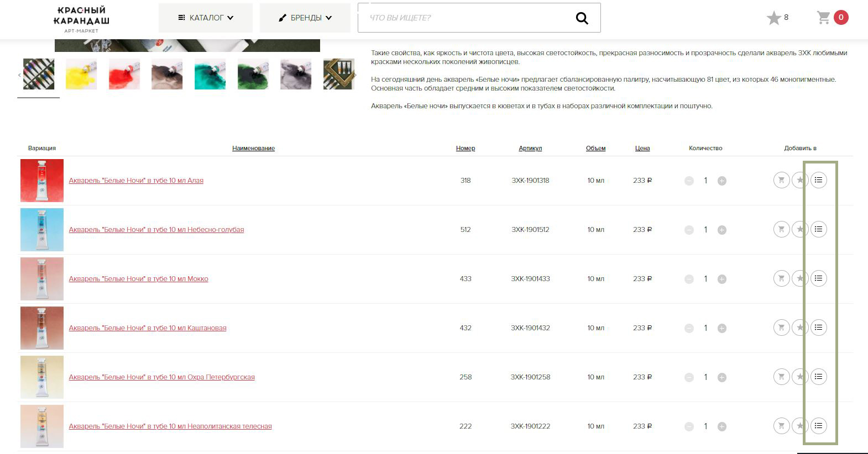The image size is (868, 454).
Task: Sort table by Объем column
Action: pyautogui.click(x=595, y=148)
